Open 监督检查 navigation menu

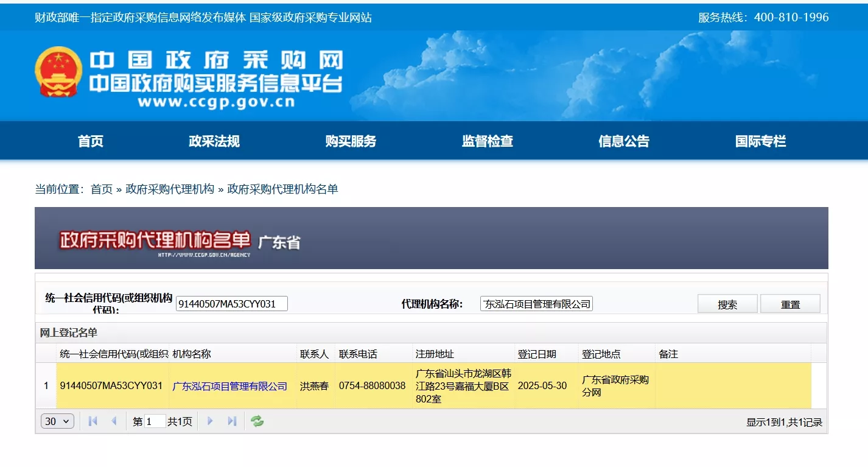click(488, 141)
